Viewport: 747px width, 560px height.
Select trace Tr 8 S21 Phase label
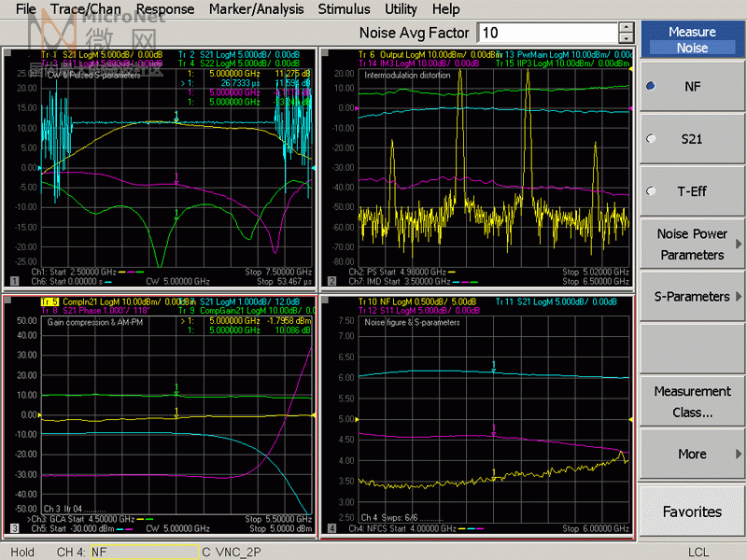tap(95, 311)
